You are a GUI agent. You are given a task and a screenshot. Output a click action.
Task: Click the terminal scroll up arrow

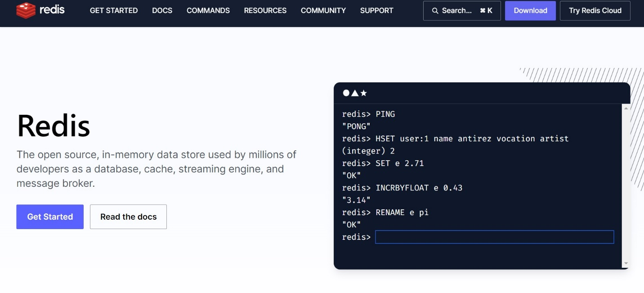[x=626, y=108]
